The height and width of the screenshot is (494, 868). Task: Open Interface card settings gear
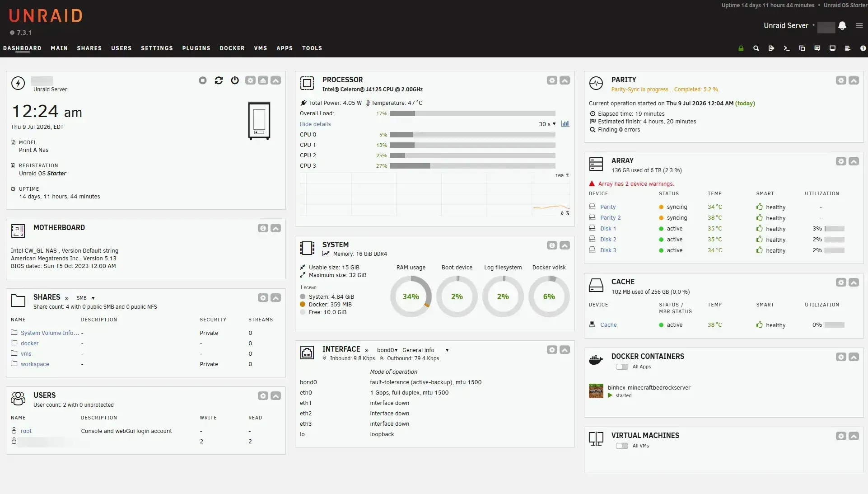coord(552,350)
